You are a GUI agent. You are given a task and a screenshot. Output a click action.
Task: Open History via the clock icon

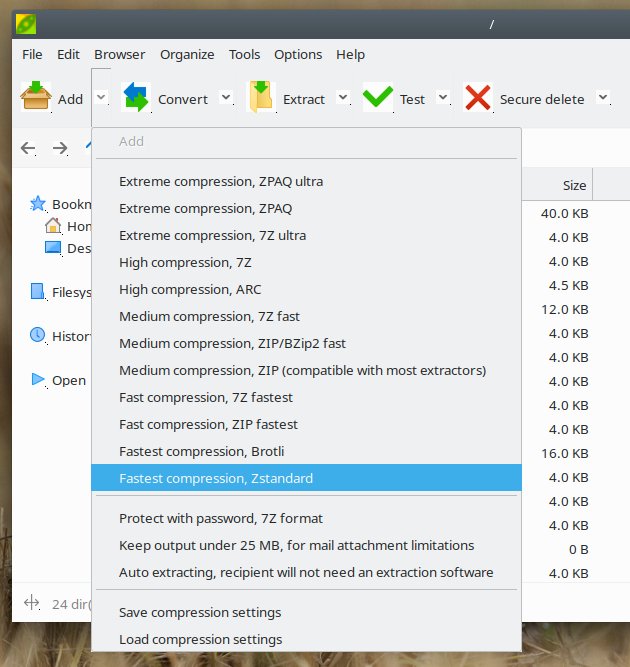coord(38,335)
